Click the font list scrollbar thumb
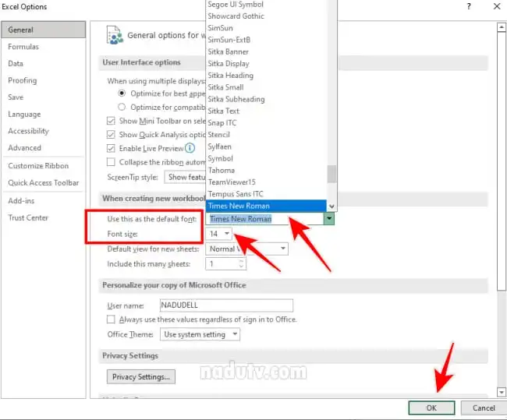The image size is (507, 420). 331,174
